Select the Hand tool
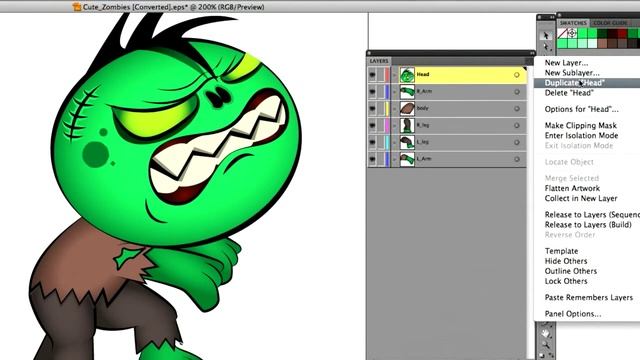640x360 pixels. (x=546, y=333)
